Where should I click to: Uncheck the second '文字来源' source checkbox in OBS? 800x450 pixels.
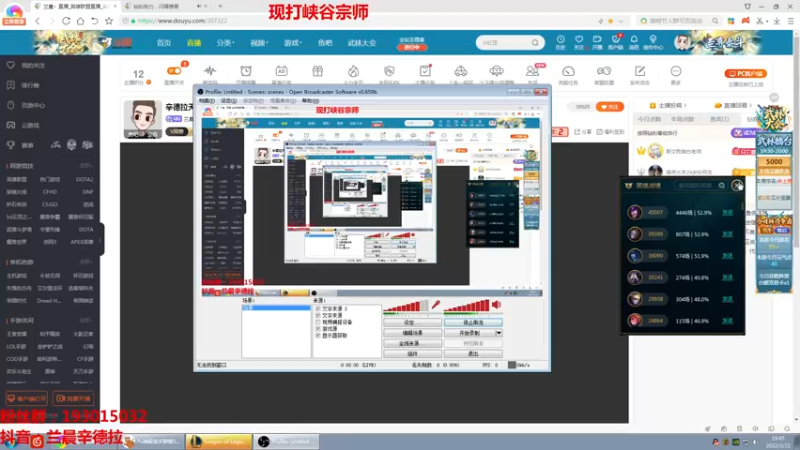[x=318, y=315]
